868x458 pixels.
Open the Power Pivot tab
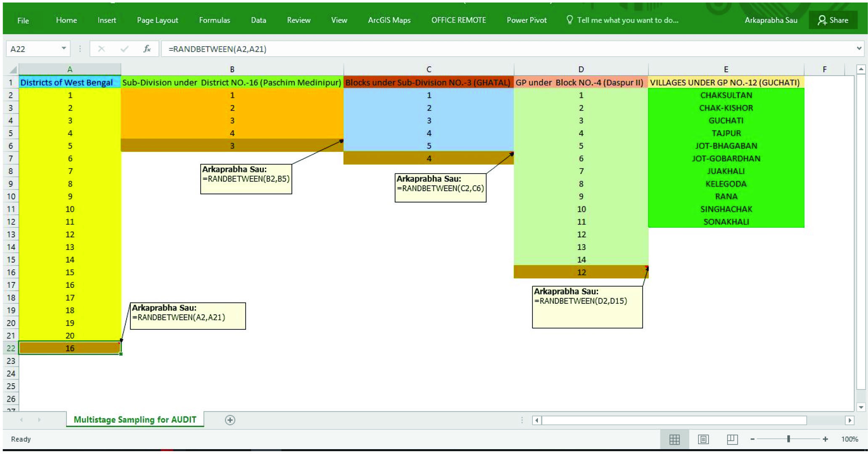[x=526, y=20]
